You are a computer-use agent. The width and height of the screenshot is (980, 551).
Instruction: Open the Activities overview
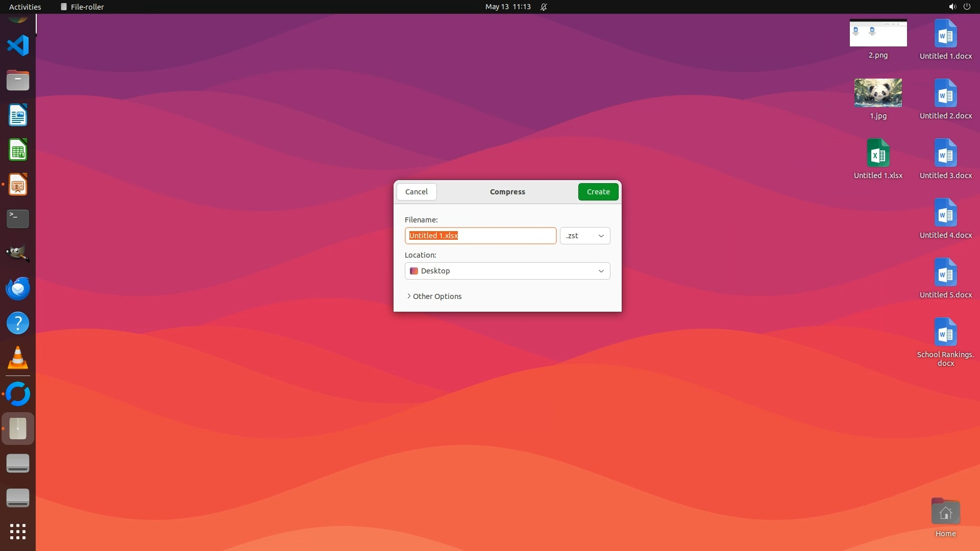tap(25, 7)
